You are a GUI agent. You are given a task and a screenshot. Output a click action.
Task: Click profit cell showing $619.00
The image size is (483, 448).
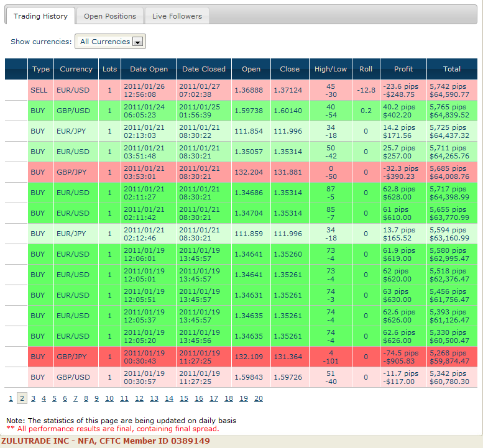point(403,254)
